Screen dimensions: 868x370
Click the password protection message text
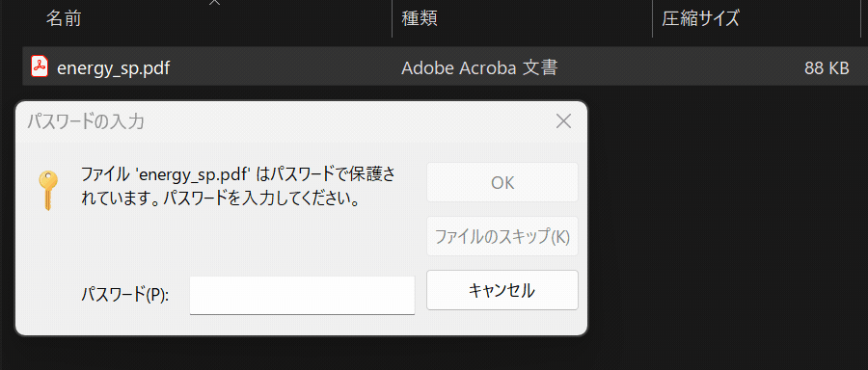tap(238, 186)
